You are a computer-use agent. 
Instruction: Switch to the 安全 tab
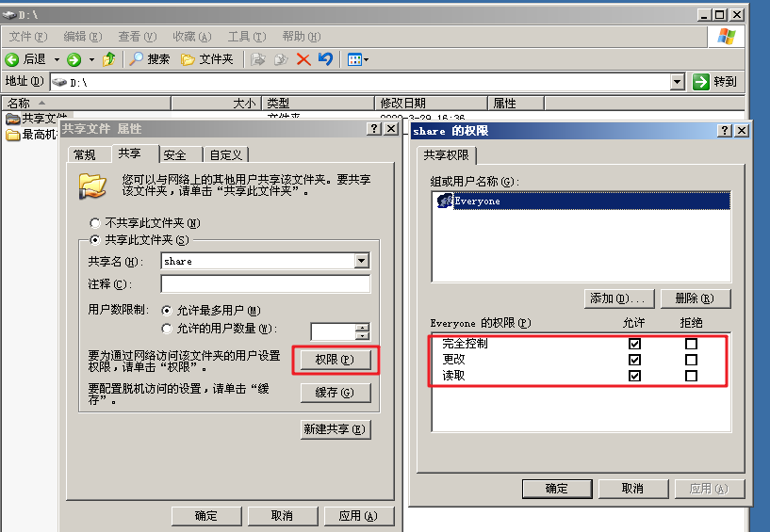(174, 155)
